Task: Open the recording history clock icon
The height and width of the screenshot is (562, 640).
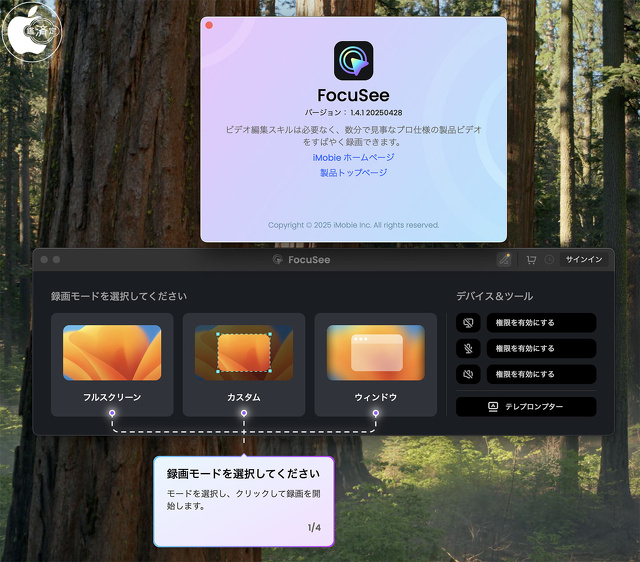Action: [x=549, y=260]
